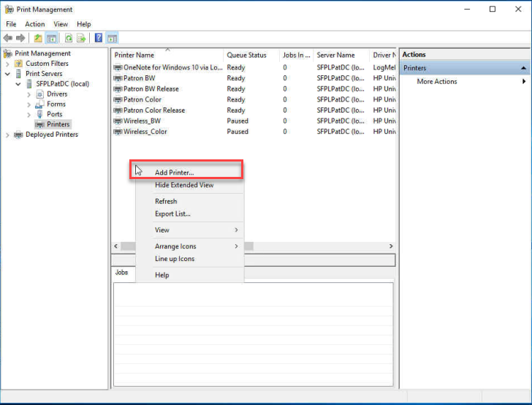Click the Back arrow toolbar icon
The width and height of the screenshot is (532, 405).
[x=8, y=38]
